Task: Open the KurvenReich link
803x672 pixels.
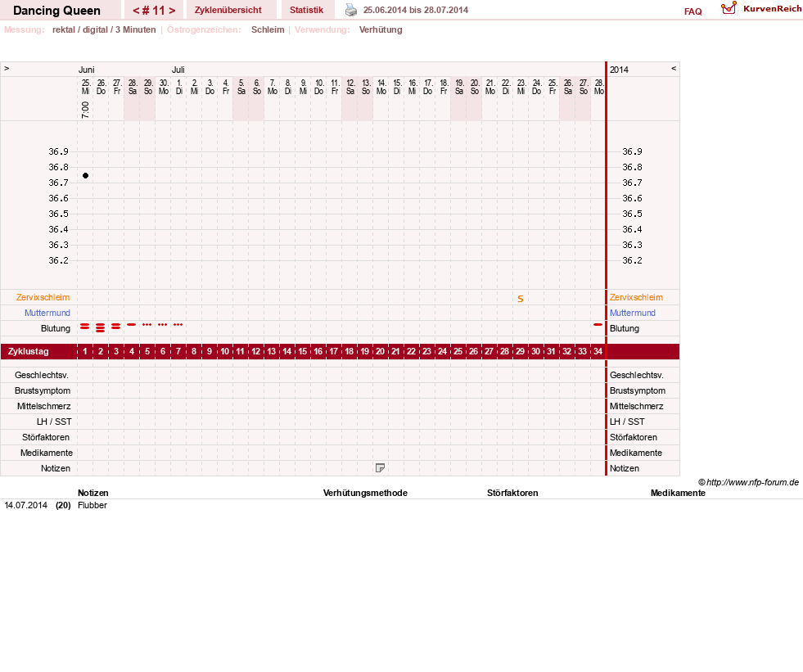Action: pos(772,9)
